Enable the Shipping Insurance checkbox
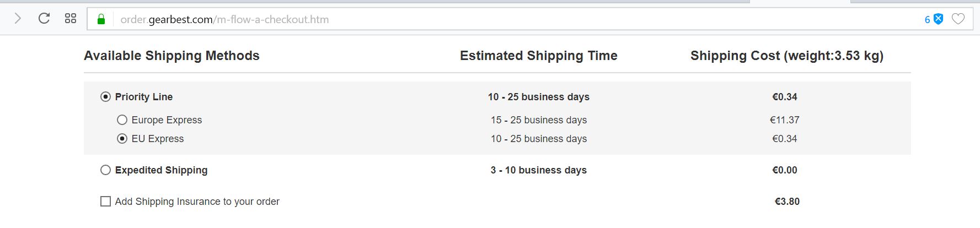The width and height of the screenshot is (980, 228). 105,202
